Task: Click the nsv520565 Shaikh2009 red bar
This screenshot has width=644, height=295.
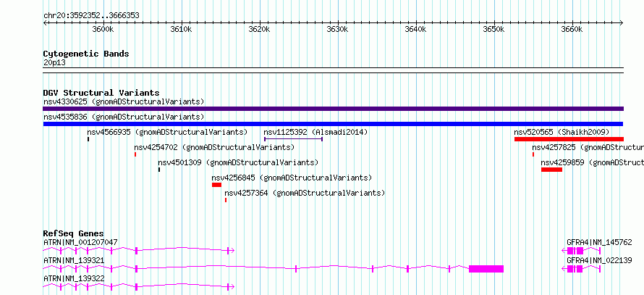Action: 569,139
